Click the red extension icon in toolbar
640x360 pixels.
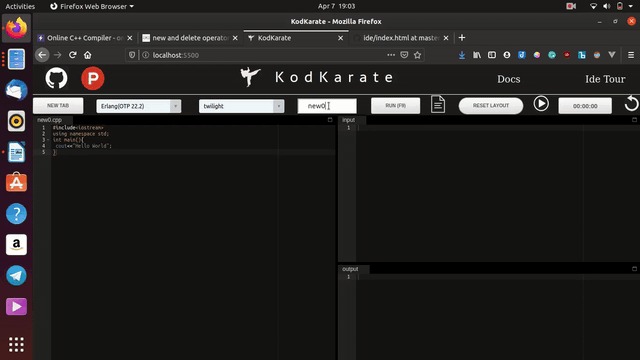click(567, 55)
